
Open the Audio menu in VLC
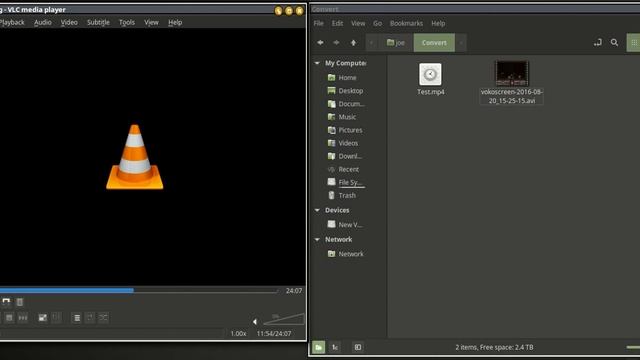pyautogui.click(x=42, y=22)
